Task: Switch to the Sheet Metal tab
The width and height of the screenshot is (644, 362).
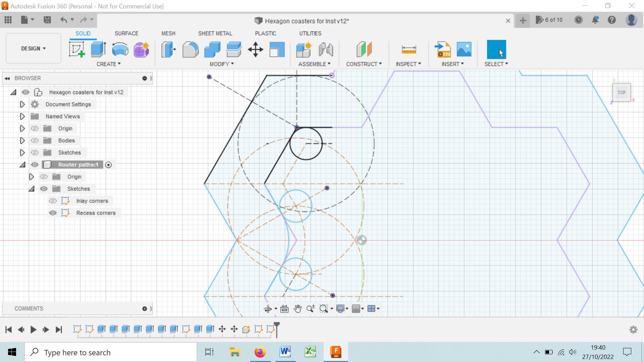Action: coord(215,33)
